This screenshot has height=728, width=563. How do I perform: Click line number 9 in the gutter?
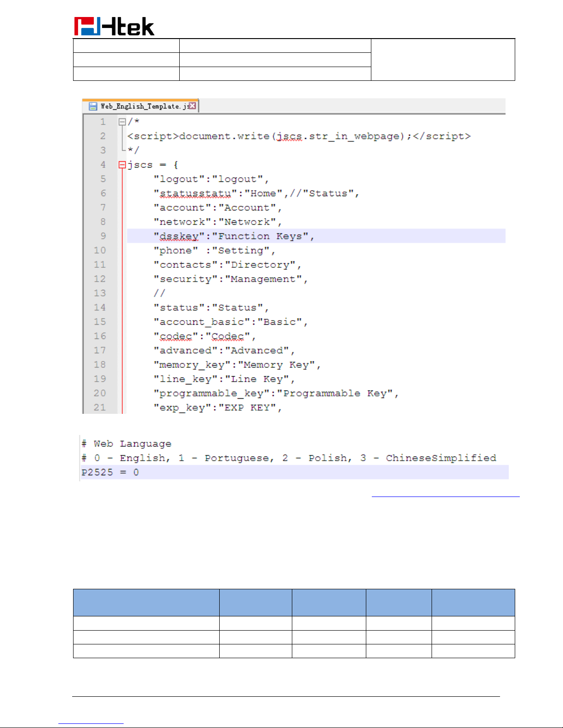[103, 236]
